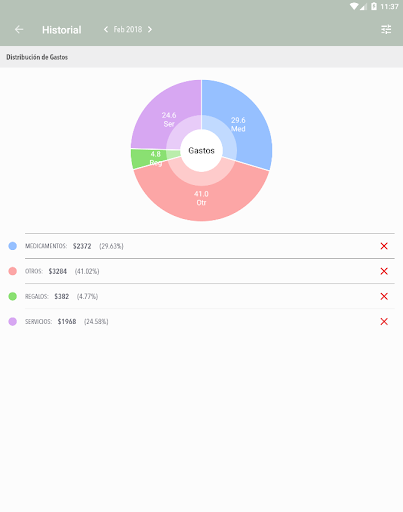This screenshot has width=403, height=512.
Task: Advance to next month chevron
Action: coord(150,30)
